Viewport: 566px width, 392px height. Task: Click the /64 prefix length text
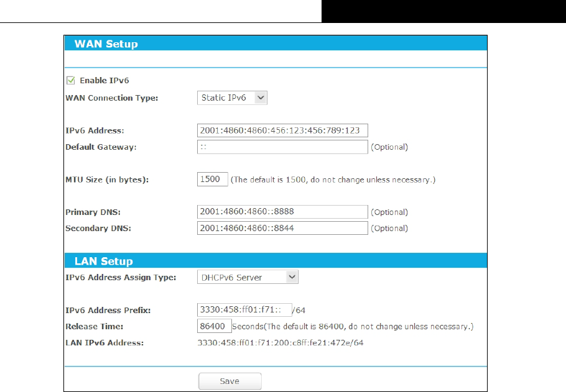point(299,310)
